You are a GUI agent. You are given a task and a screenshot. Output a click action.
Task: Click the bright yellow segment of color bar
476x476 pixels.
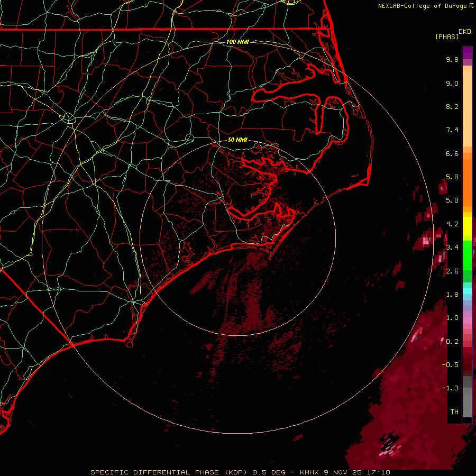point(467,226)
